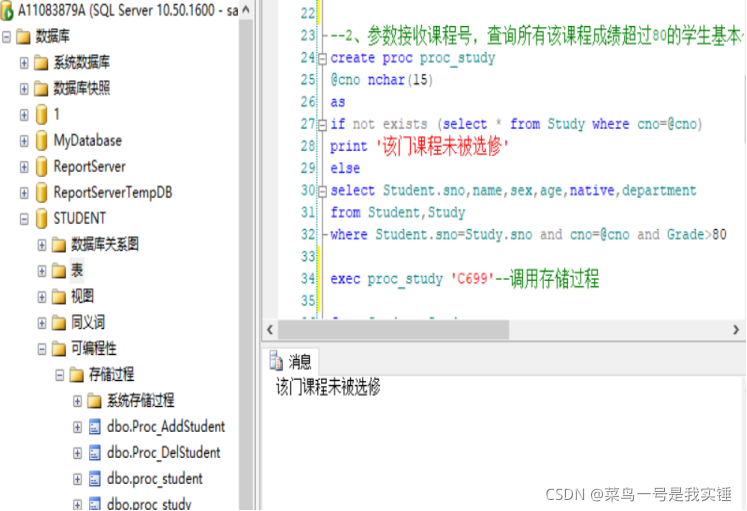The height and width of the screenshot is (511, 747).
Task: Click line number 29 'else' line
Action: coord(345,168)
